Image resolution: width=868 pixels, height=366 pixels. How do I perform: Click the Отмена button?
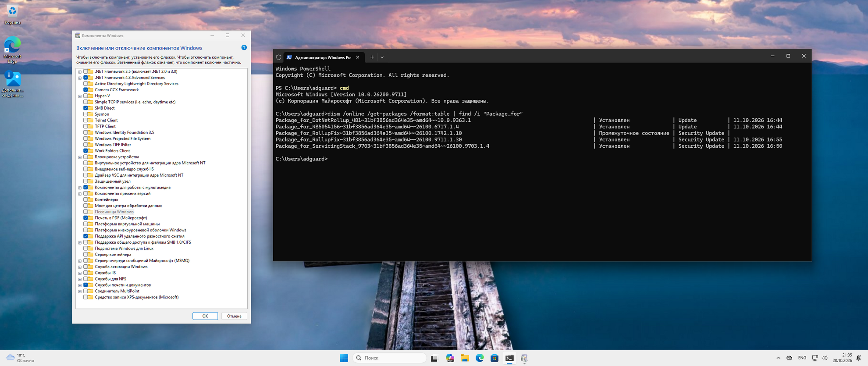coord(234,316)
